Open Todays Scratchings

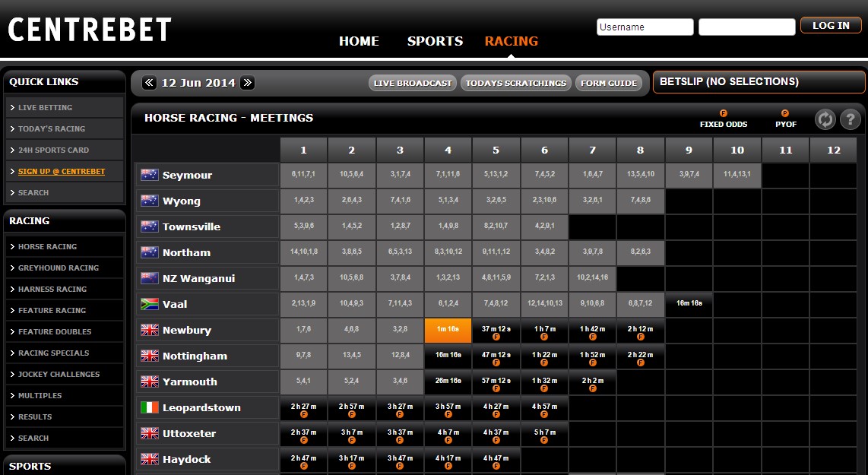tap(516, 83)
